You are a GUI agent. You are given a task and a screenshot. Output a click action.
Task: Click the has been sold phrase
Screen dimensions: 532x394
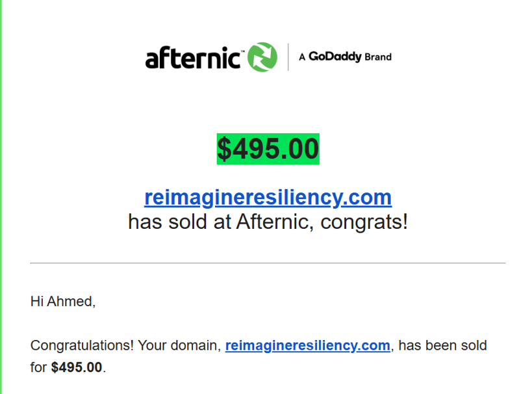(443, 345)
